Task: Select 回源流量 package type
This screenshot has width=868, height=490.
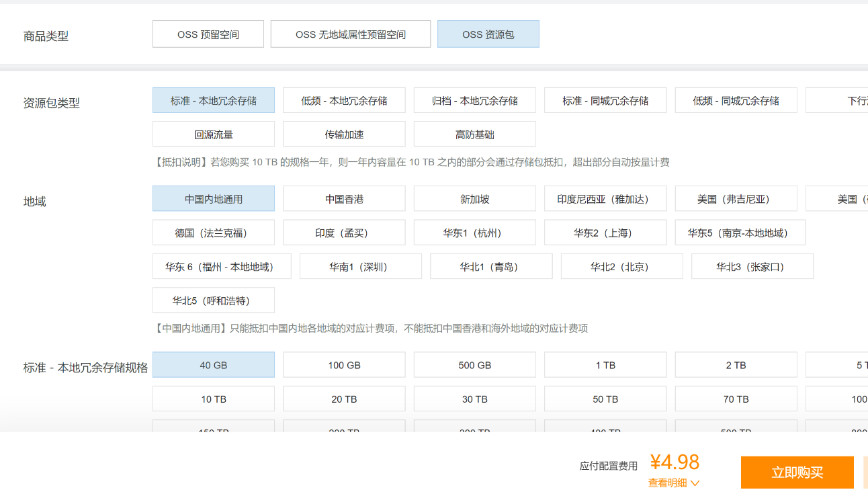Action: coord(214,134)
